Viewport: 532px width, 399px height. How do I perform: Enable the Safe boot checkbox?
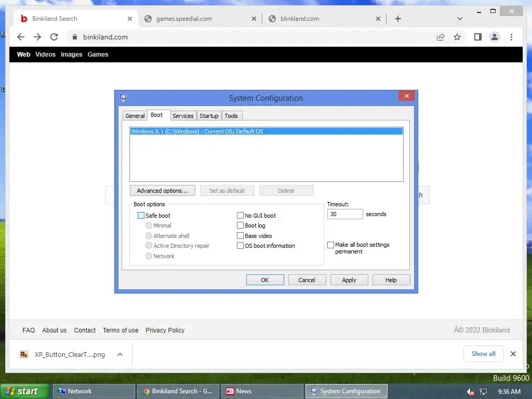pyautogui.click(x=141, y=216)
